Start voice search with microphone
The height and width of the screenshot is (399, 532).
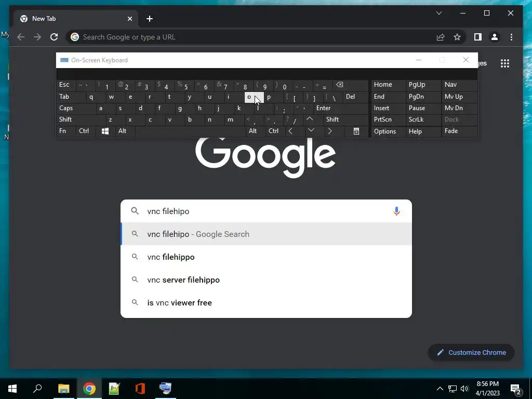(x=396, y=211)
